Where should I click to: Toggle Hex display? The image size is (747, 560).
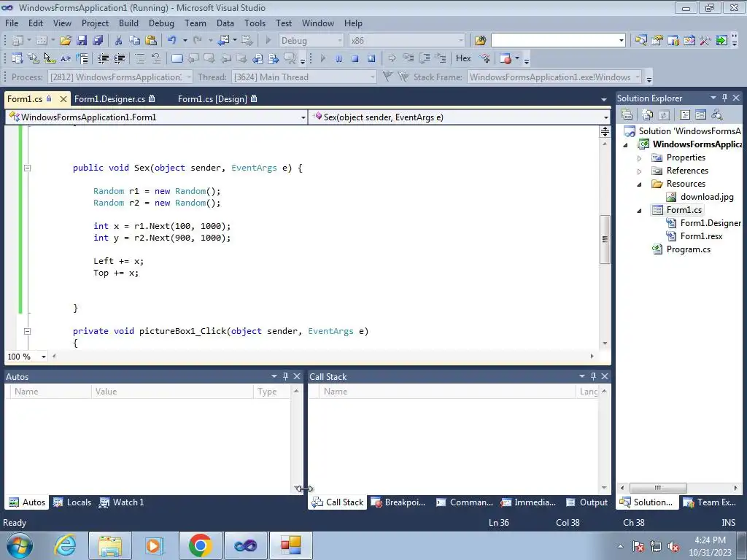[x=463, y=58]
